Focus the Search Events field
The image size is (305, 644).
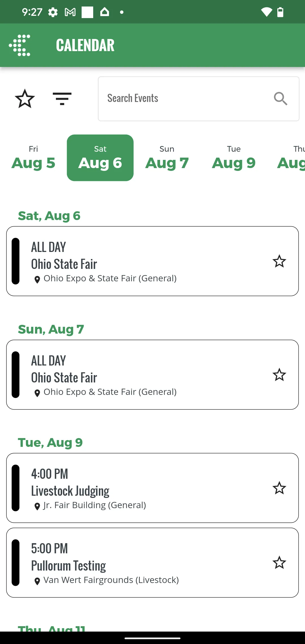(199, 99)
